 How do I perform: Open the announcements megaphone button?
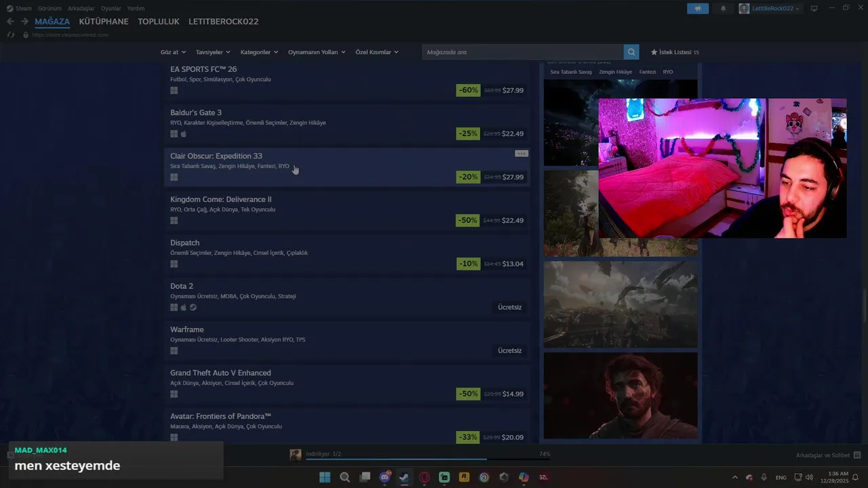(x=698, y=8)
